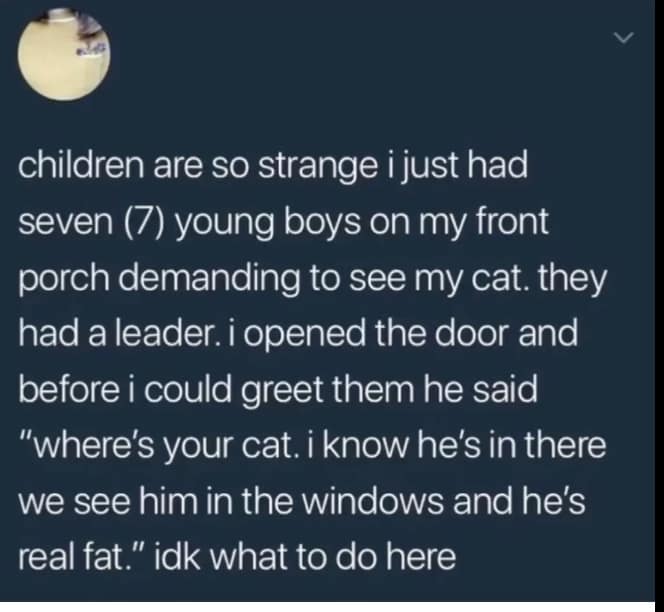Expand the tweet options chevron menu
Viewport: 664px width, 612px height.
pos(624,37)
